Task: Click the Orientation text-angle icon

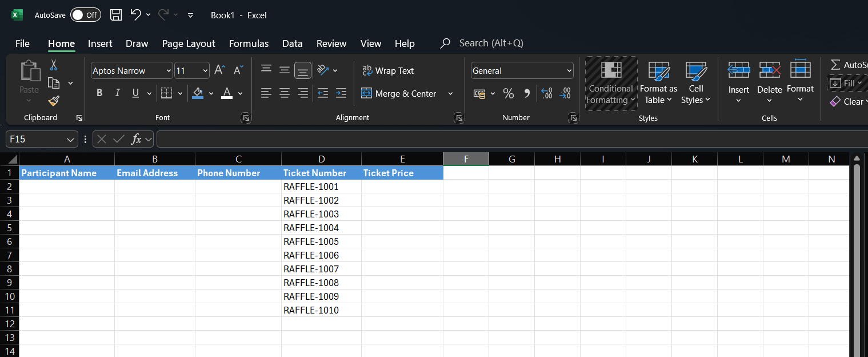Action: click(x=323, y=70)
